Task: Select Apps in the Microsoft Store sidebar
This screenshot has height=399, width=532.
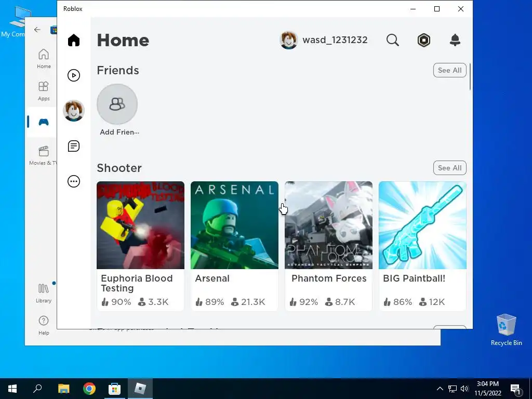Action: [x=44, y=91]
